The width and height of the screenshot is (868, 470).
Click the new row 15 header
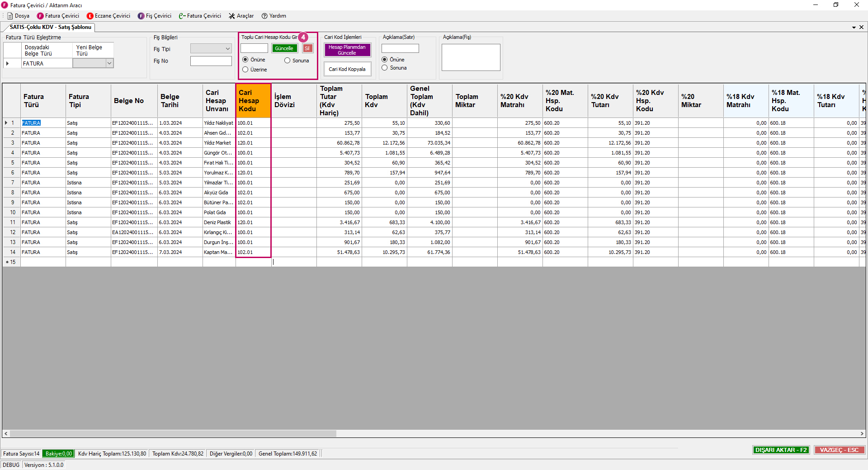(x=11, y=262)
